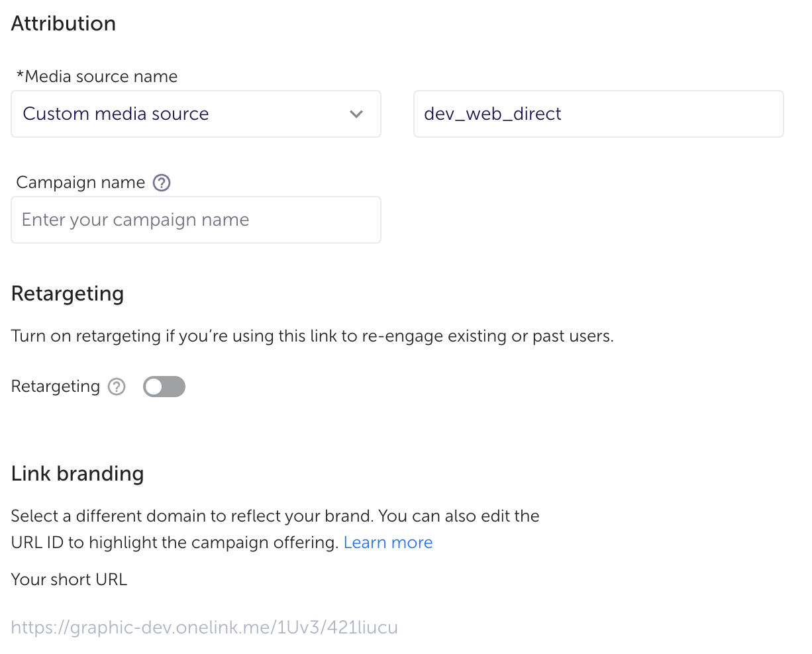Click the bold Retargeting section heading
This screenshot has width=812, height=654.
[x=68, y=294]
